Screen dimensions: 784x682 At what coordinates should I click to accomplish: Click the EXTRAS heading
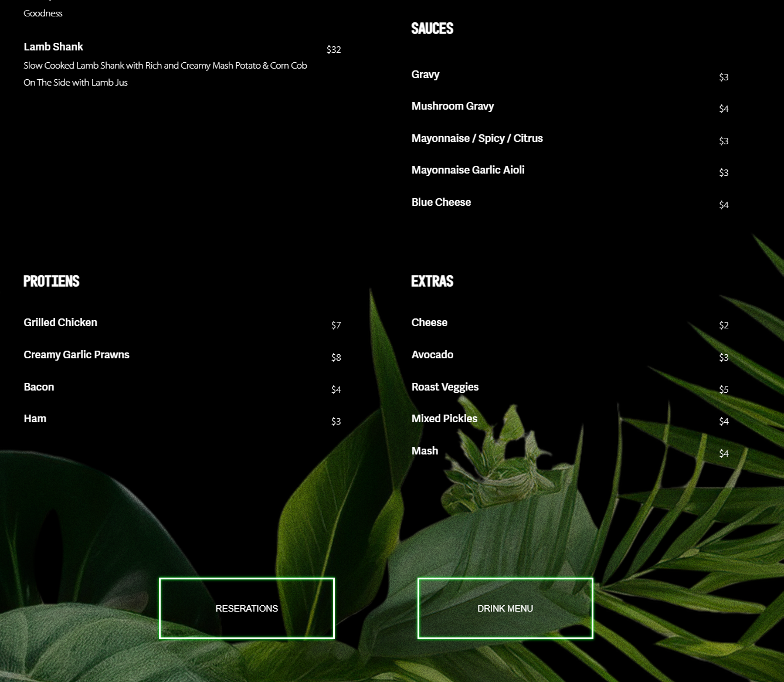coord(432,281)
